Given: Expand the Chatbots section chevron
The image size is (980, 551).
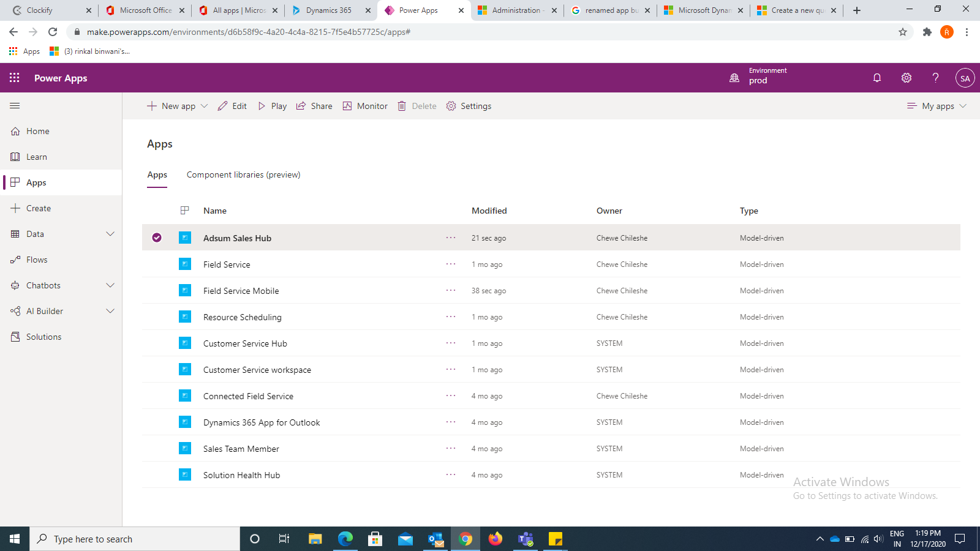Looking at the screenshot, I should [110, 285].
